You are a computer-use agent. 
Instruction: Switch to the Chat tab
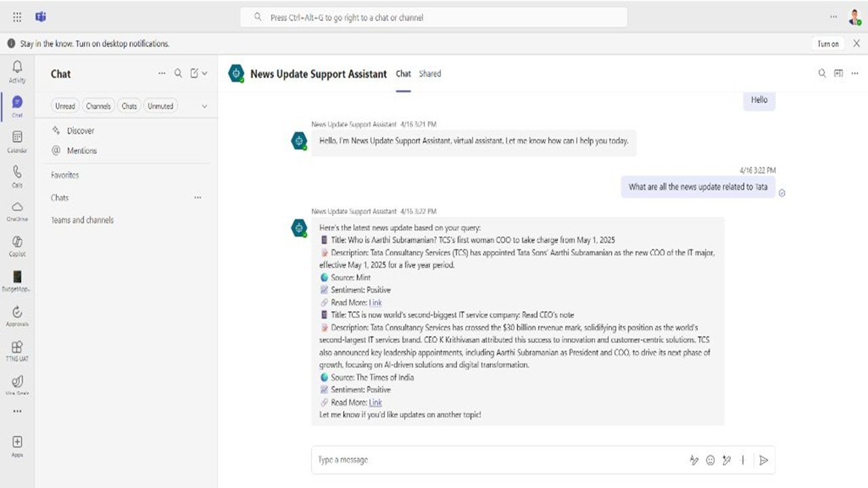[x=403, y=73]
